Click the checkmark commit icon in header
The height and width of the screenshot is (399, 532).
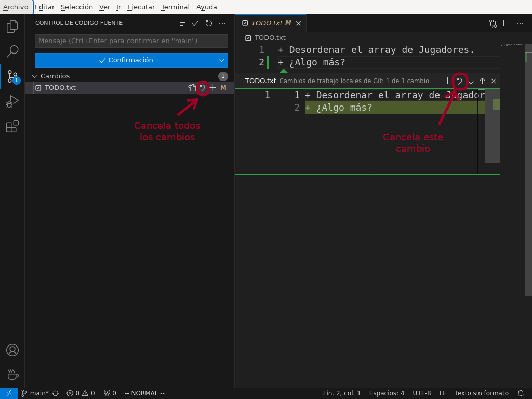[x=195, y=23]
